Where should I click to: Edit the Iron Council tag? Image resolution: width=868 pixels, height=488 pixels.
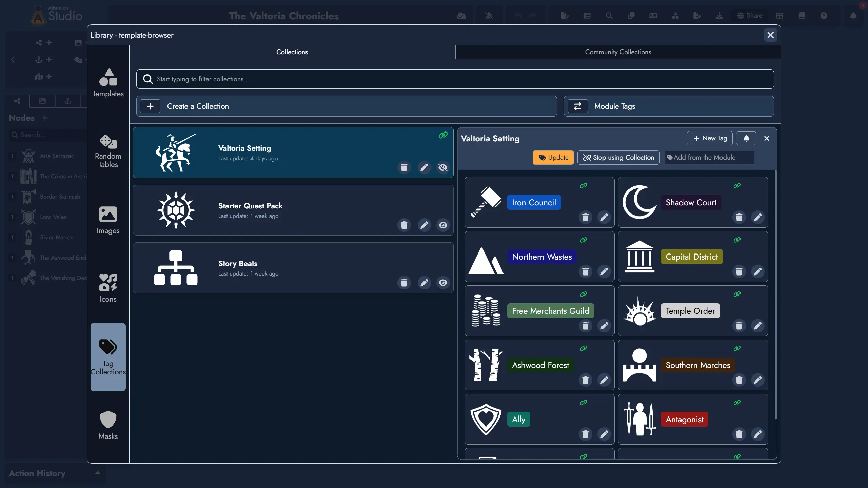604,217
